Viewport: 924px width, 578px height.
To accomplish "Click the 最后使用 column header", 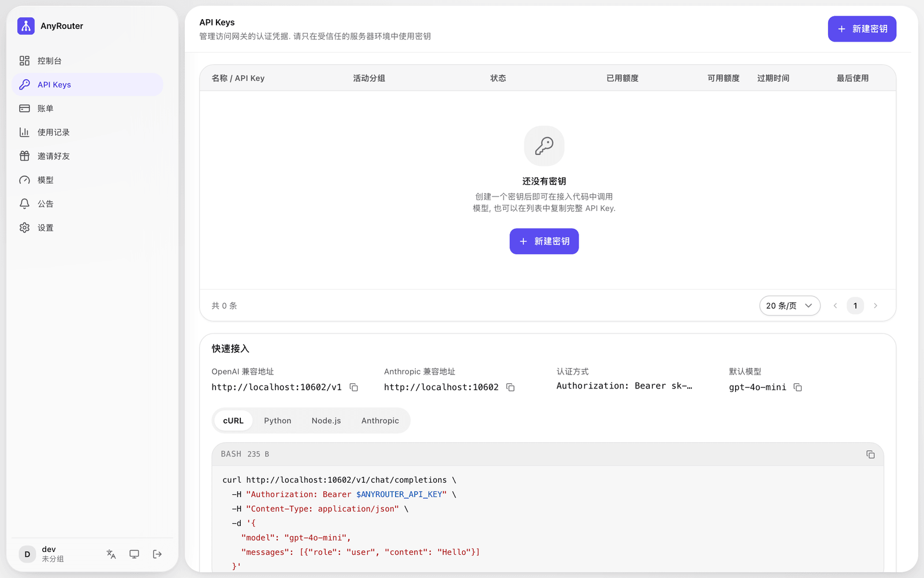I will [853, 78].
